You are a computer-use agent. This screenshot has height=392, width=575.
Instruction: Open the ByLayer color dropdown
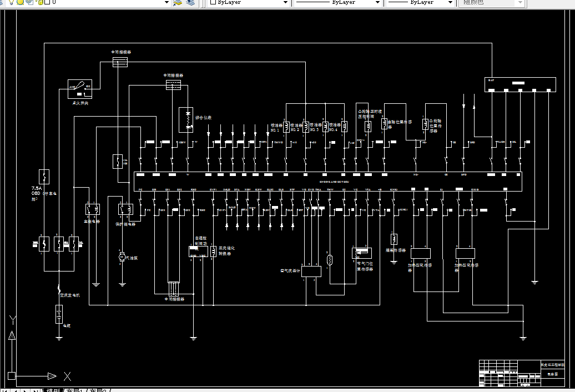click(286, 3)
